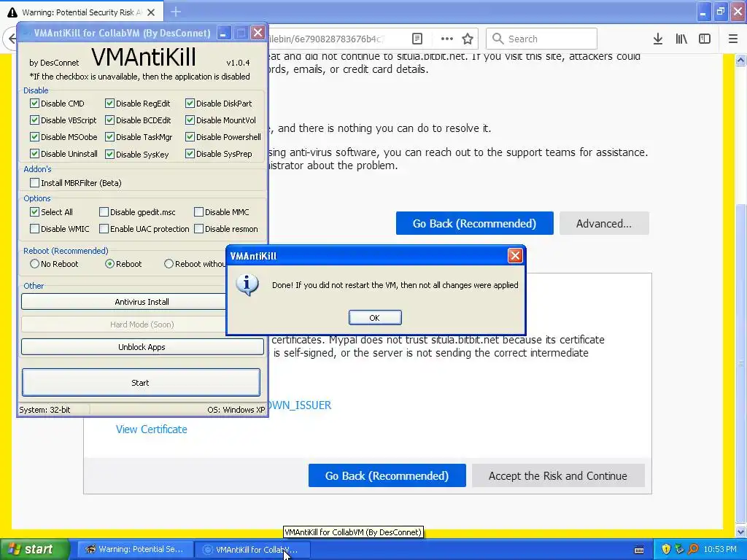Click the page vertical scrollbar thumb
The image size is (747, 560).
(740, 363)
